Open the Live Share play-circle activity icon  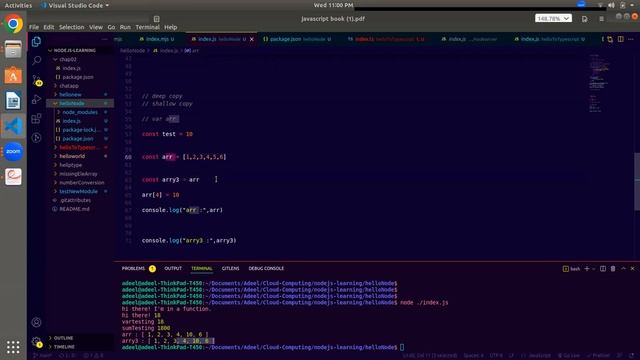coord(36,138)
